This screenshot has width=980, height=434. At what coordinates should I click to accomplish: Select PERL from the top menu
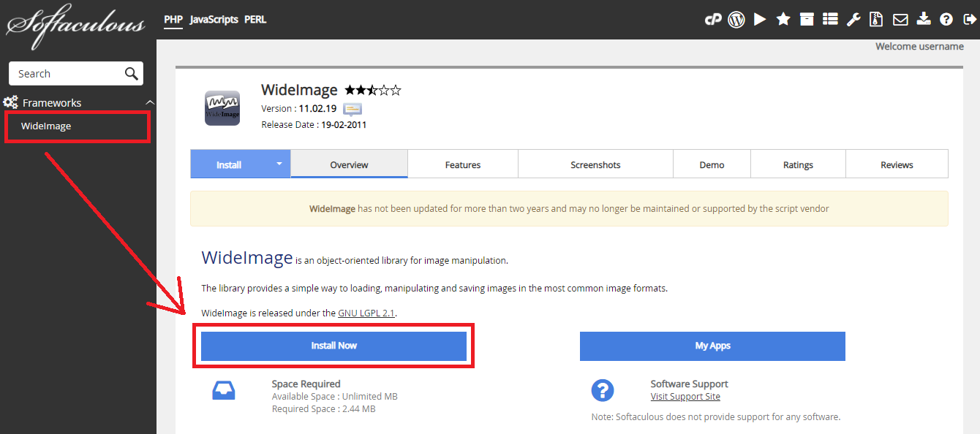click(x=255, y=19)
